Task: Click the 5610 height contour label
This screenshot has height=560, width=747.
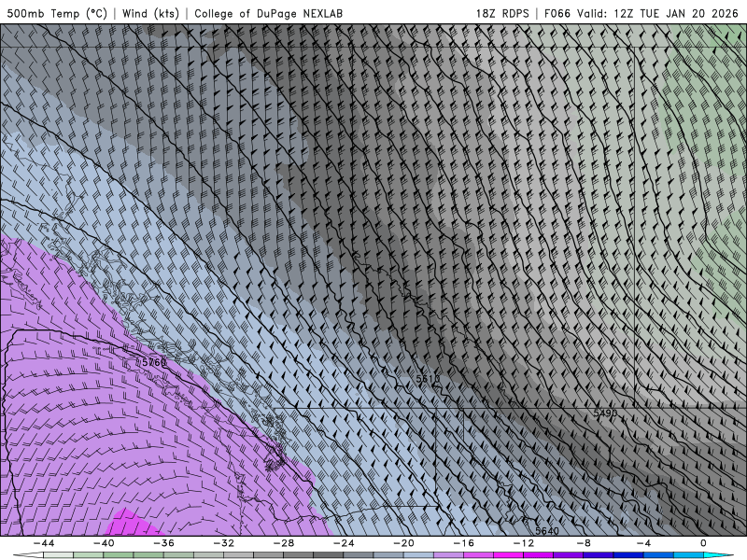Action: [428, 379]
